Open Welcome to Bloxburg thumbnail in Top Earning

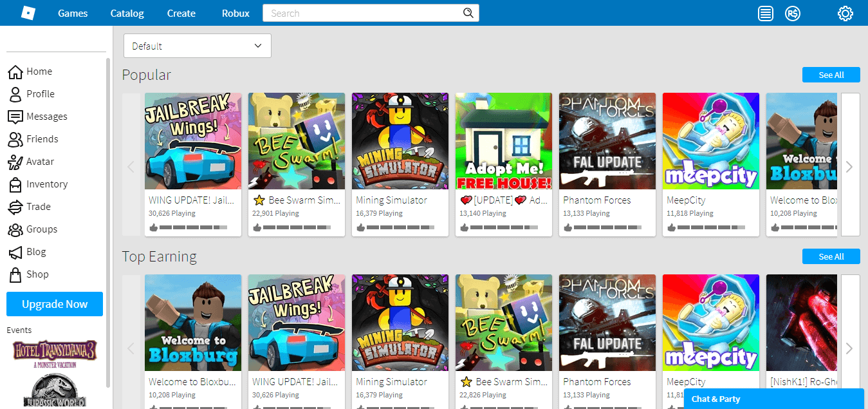pos(193,323)
